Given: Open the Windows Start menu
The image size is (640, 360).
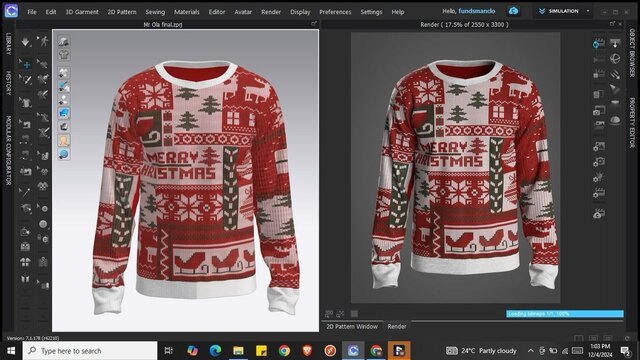Looking at the screenshot, I should click(11, 351).
